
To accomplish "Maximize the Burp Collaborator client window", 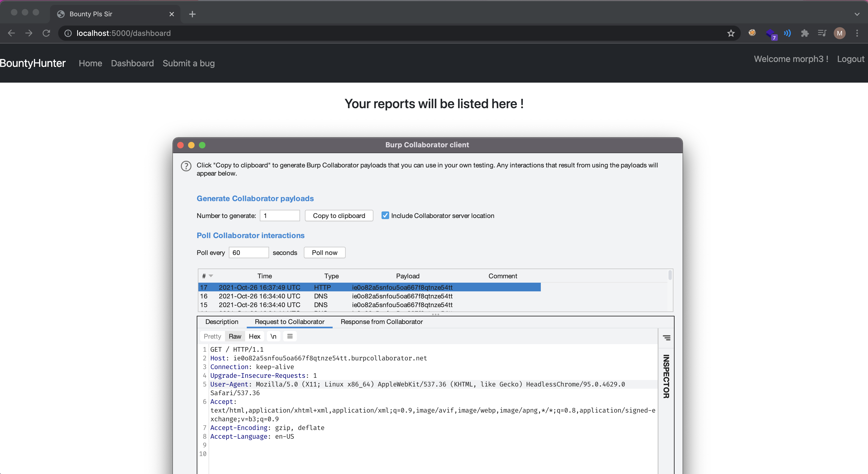I will (x=202, y=145).
